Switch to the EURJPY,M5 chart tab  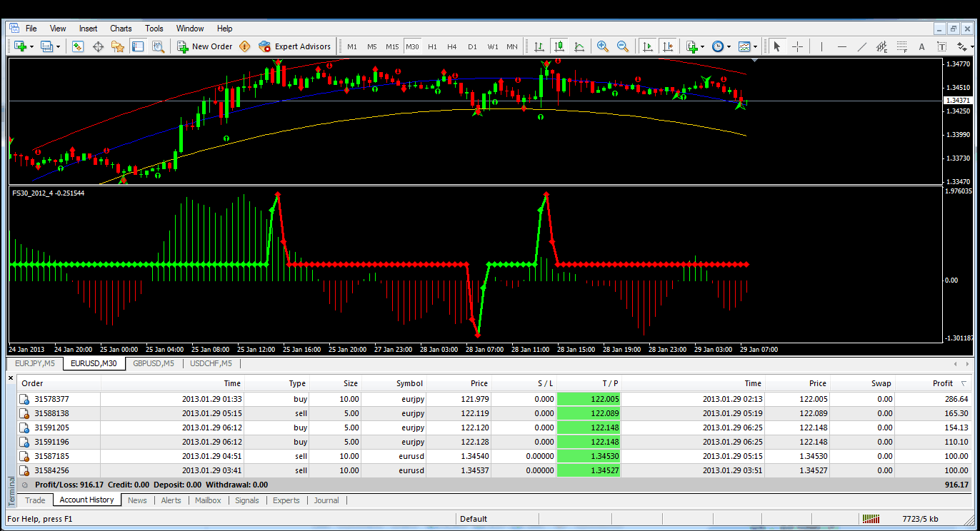pyautogui.click(x=35, y=363)
